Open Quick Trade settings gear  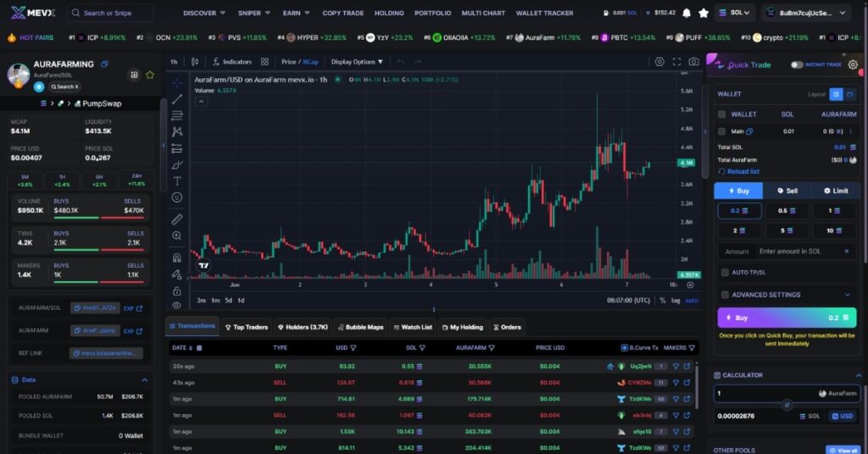853,64
